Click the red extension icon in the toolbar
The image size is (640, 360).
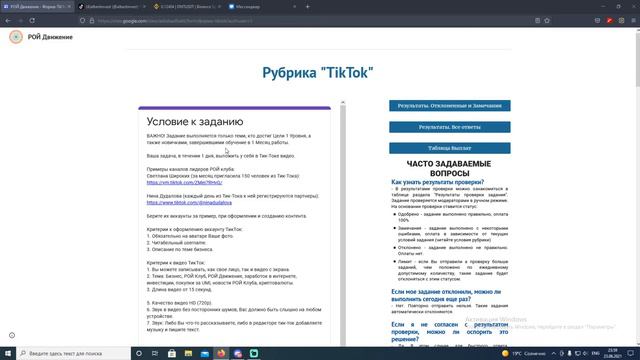click(x=609, y=20)
